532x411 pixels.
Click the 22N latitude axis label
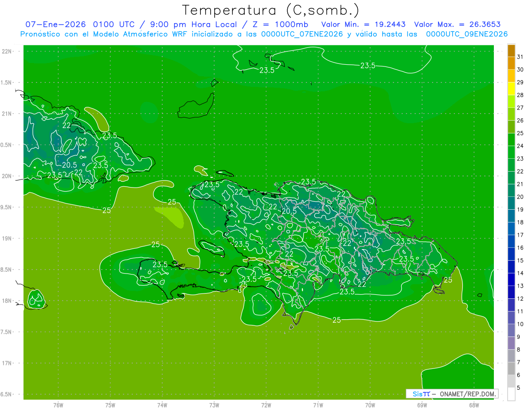tap(7, 51)
